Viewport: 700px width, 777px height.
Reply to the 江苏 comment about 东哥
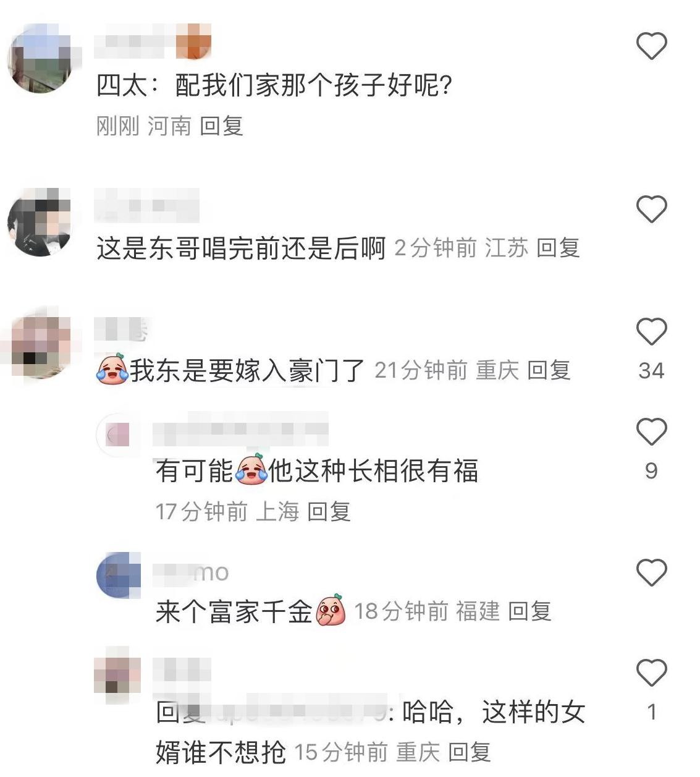pos(558,248)
